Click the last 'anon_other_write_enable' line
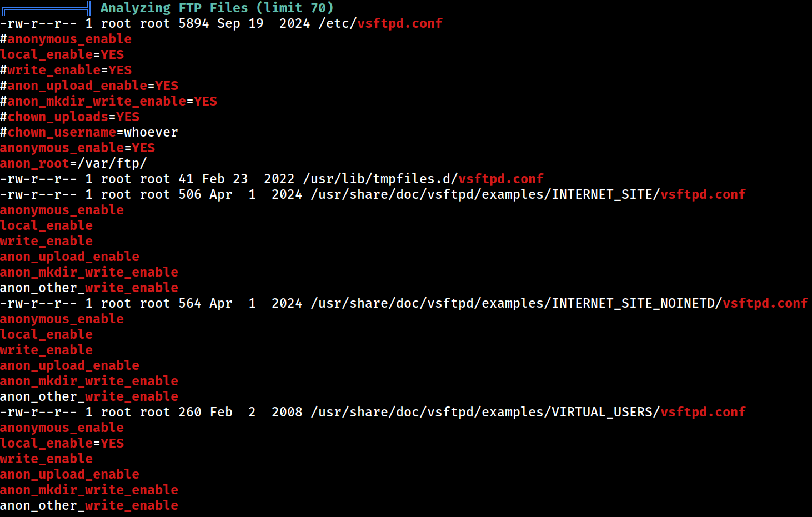This screenshot has height=517, width=812. [x=89, y=505]
